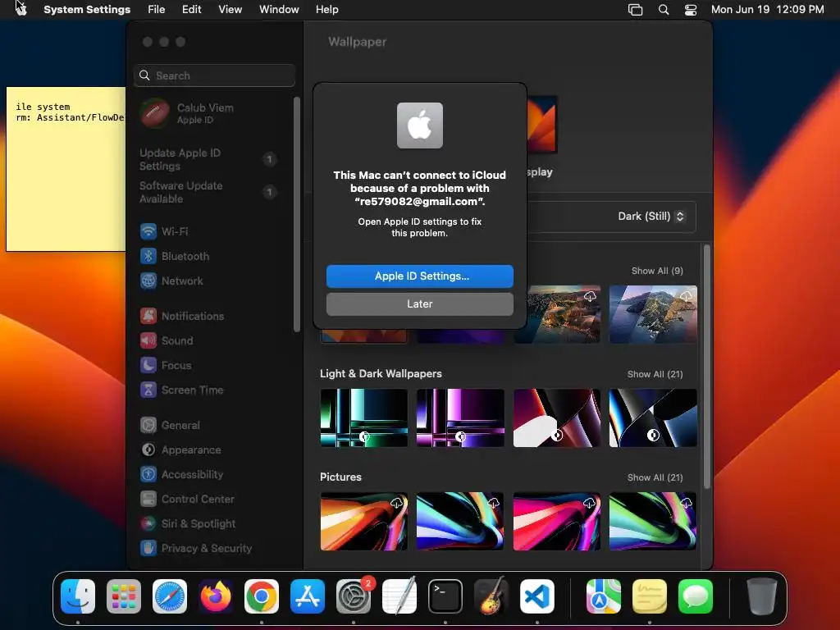This screenshot has height=630, width=840.
Task: Click the sidebar vertical scrollbar
Action: click(297, 214)
